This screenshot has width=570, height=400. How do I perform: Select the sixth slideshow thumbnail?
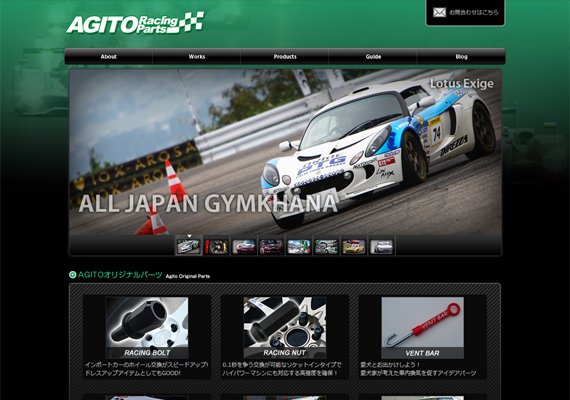pyautogui.click(x=326, y=247)
